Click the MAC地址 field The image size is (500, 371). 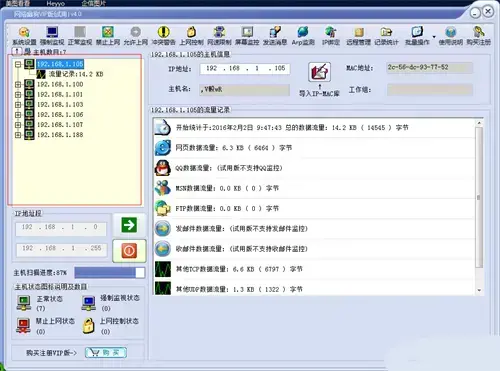[x=429, y=68]
